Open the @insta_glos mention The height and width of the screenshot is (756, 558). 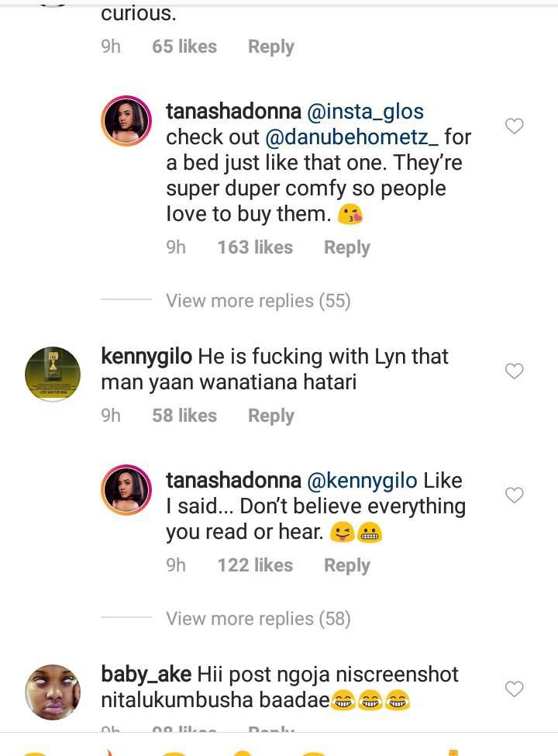tap(366, 112)
